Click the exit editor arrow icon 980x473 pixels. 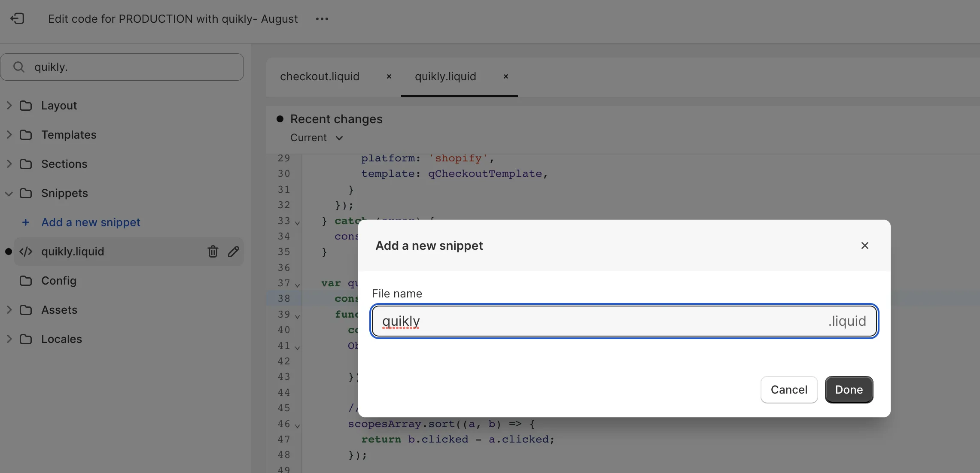(x=16, y=18)
